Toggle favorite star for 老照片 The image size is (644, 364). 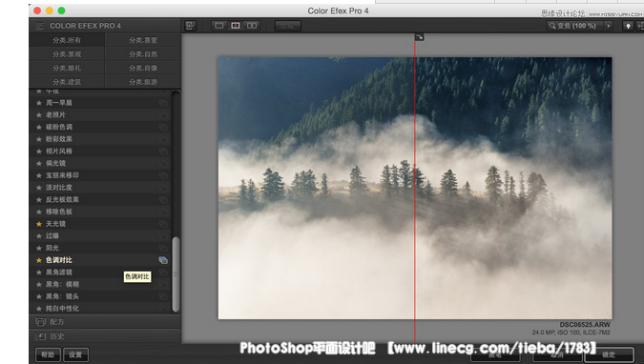point(39,115)
